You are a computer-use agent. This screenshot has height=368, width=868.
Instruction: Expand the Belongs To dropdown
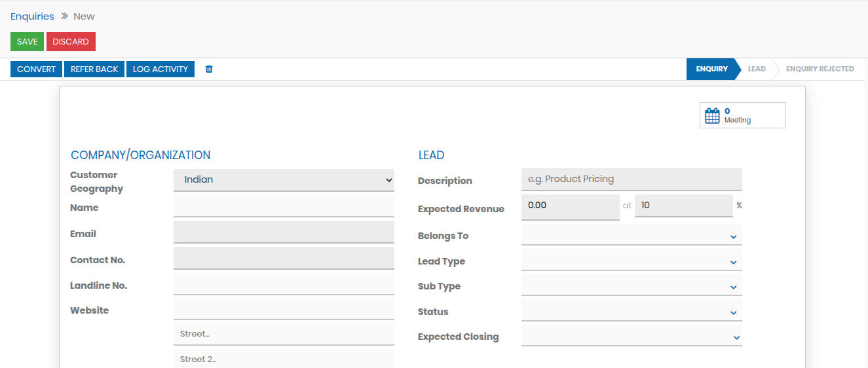pyautogui.click(x=632, y=236)
